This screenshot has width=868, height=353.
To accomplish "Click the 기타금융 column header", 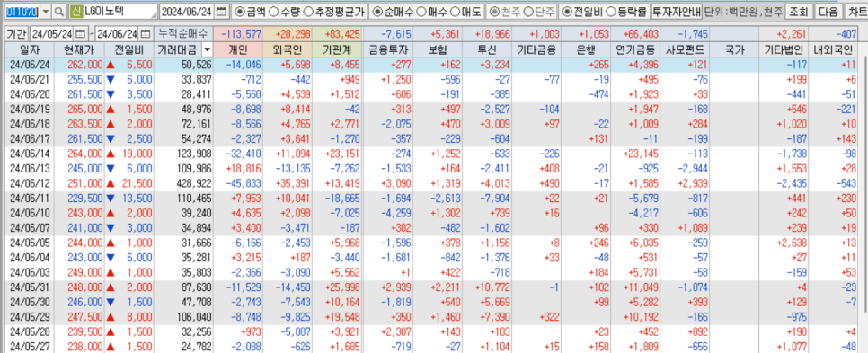I will pos(536,49).
